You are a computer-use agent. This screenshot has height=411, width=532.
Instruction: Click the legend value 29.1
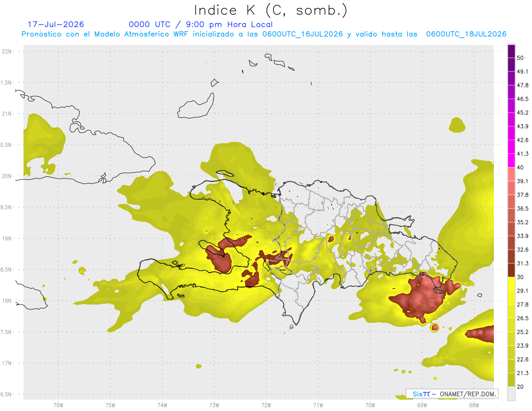(x=523, y=291)
